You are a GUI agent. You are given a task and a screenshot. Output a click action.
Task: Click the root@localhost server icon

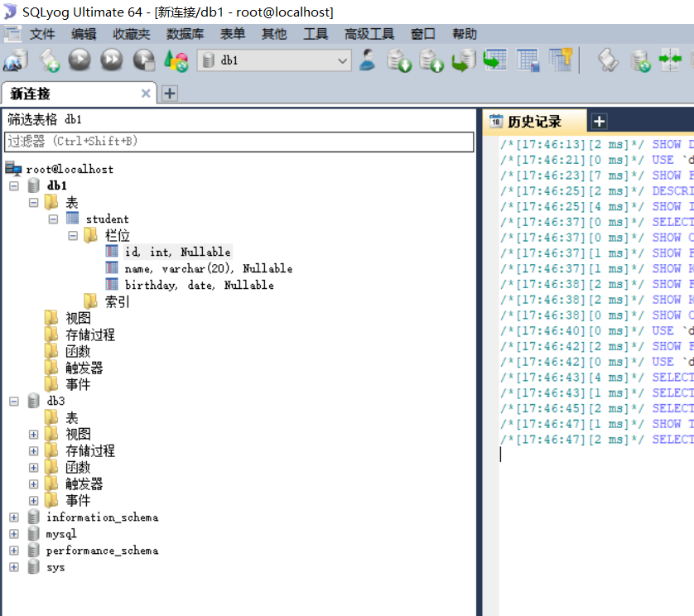tap(13, 169)
